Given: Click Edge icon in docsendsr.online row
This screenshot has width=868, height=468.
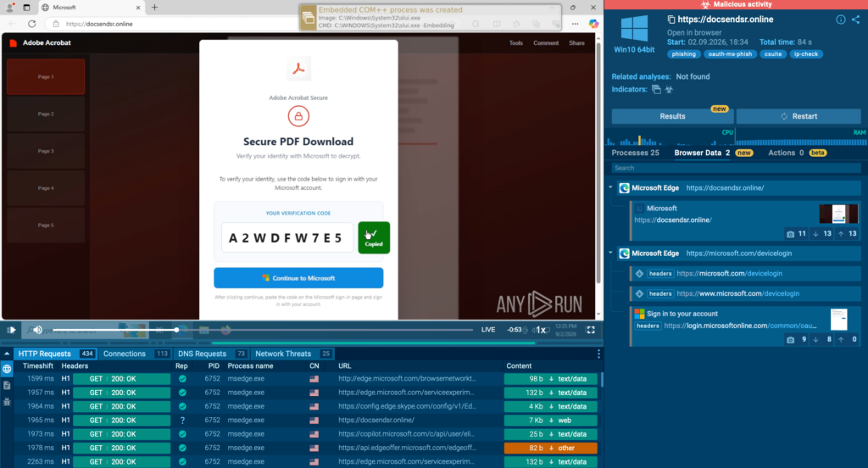Looking at the screenshot, I should point(624,188).
